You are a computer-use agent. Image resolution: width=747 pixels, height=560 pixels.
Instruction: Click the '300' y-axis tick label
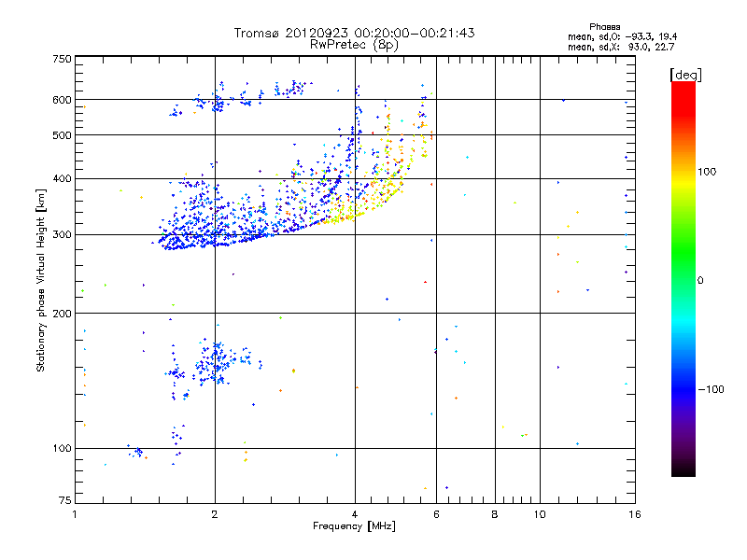pos(62,235)
